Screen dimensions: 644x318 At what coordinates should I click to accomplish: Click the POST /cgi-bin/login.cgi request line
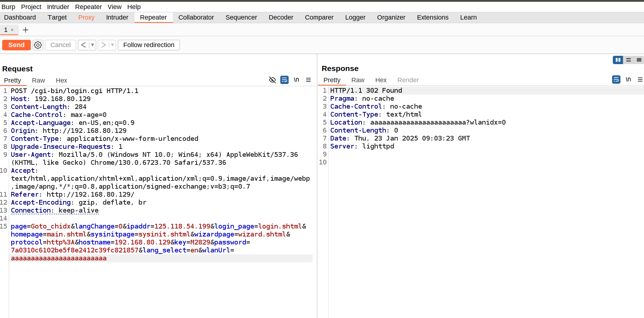(75, 91)
